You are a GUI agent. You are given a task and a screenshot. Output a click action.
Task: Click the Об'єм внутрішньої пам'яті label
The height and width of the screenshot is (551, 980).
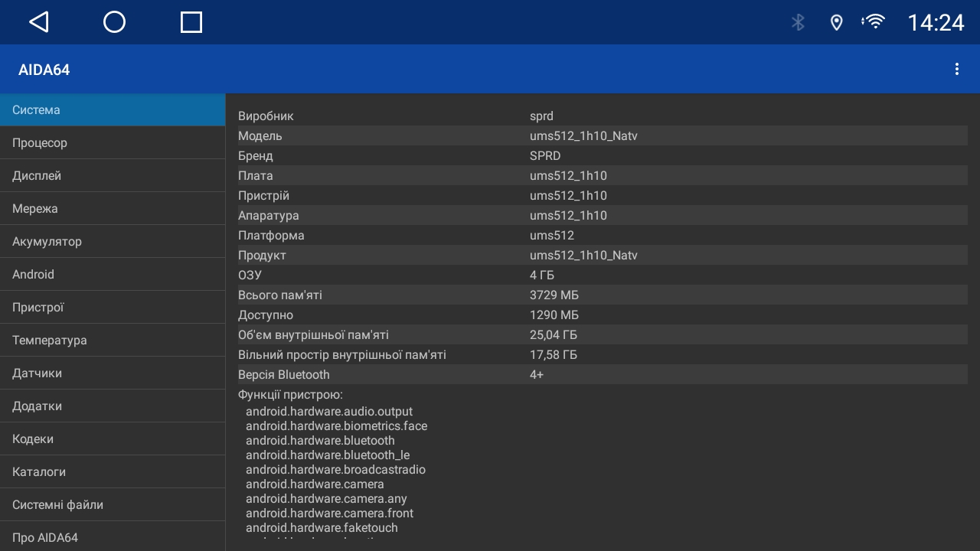click(x=313, y=335)
